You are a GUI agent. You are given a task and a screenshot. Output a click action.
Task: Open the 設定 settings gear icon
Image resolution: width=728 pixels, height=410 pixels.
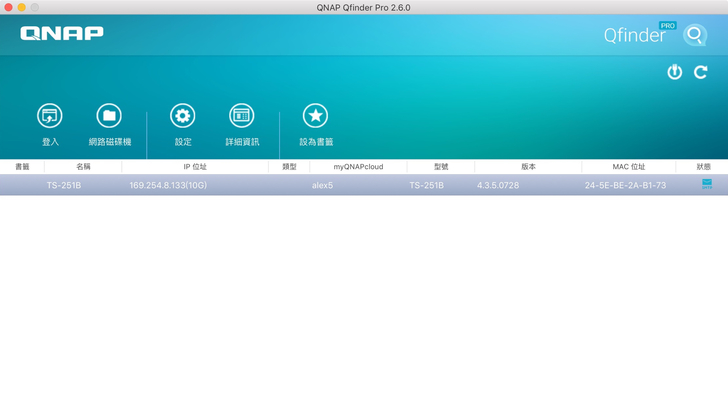coord(182,116)
